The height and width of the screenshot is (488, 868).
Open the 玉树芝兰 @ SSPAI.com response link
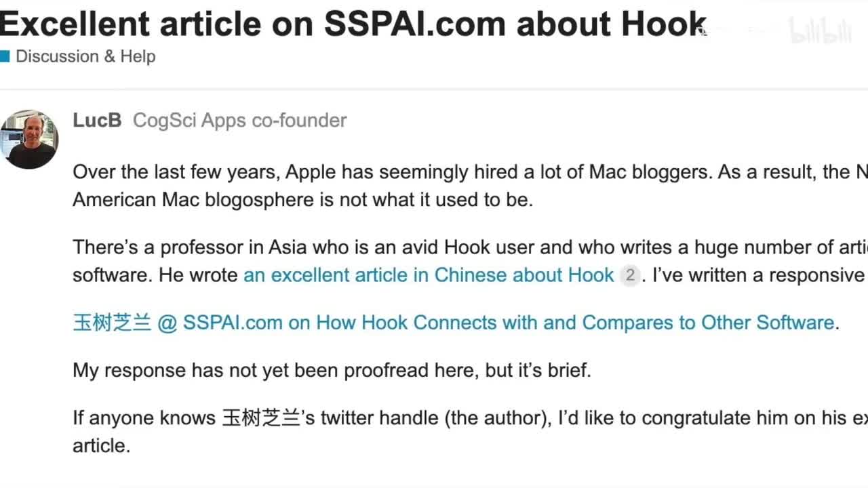click(x=453, y=323)
